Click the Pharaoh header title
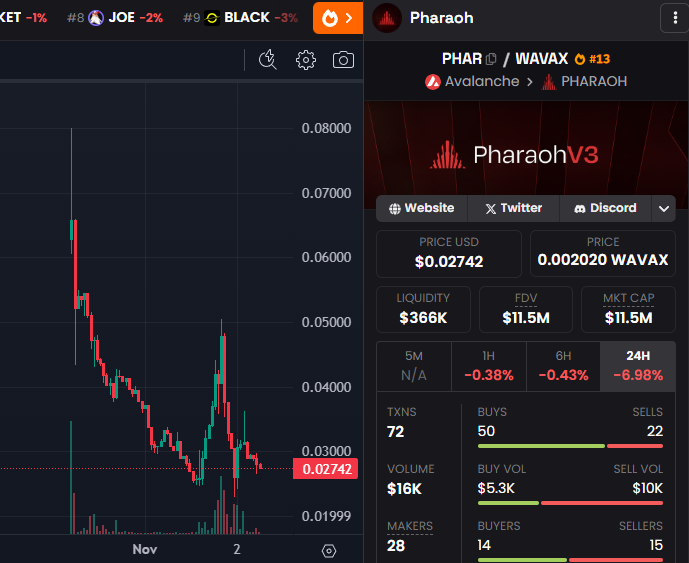 (442, 18)
